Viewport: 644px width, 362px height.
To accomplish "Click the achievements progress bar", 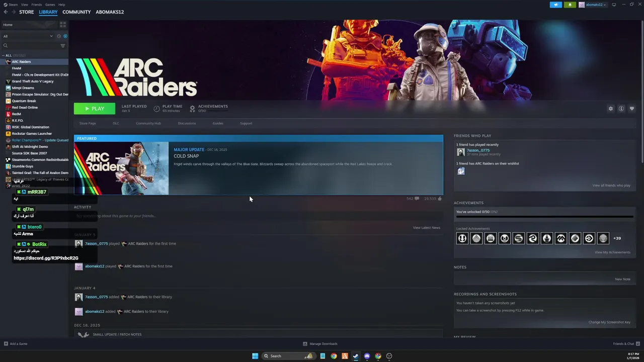I will 544,217.
